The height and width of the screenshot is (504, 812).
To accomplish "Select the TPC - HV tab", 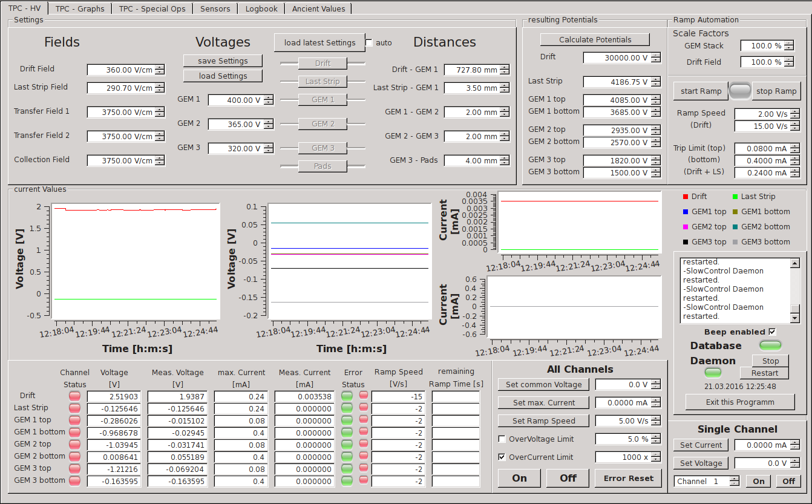I will 25,8.
